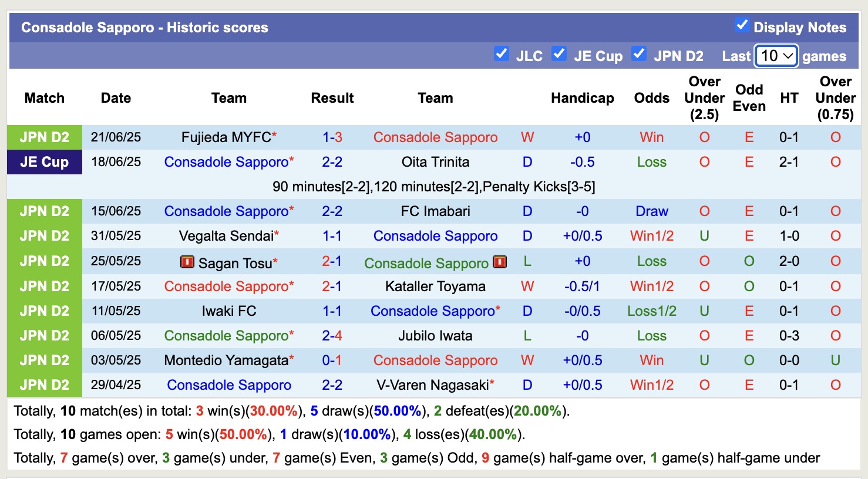868x479 pixels.
Task: Open the last 10 games dropdown
Action: pyautogui.click(x=776, y=56)
